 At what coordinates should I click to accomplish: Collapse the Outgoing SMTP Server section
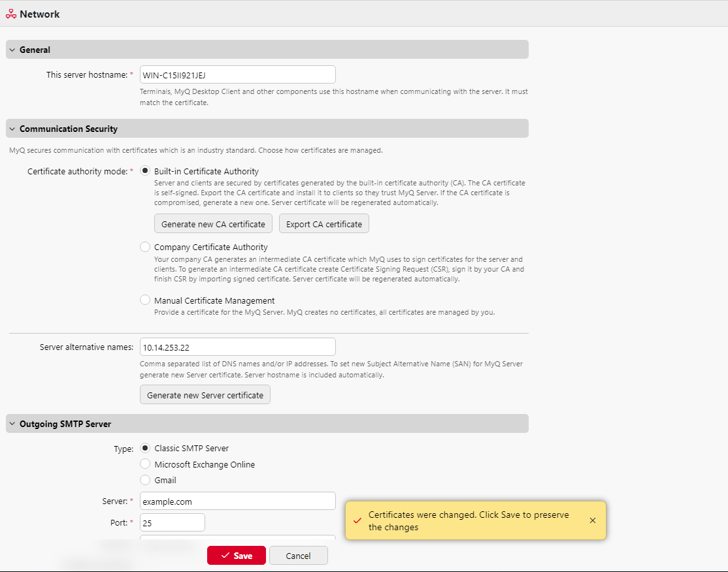point(11,423)
